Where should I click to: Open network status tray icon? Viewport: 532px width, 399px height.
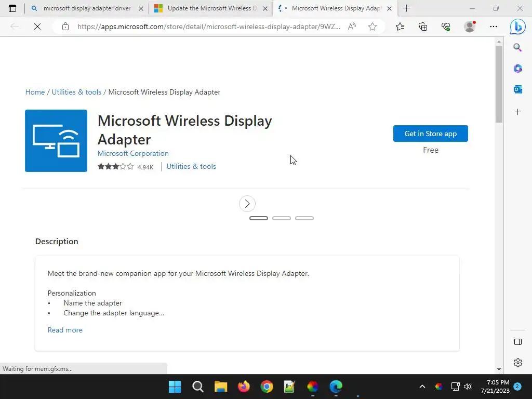click(x=455, y=387)
